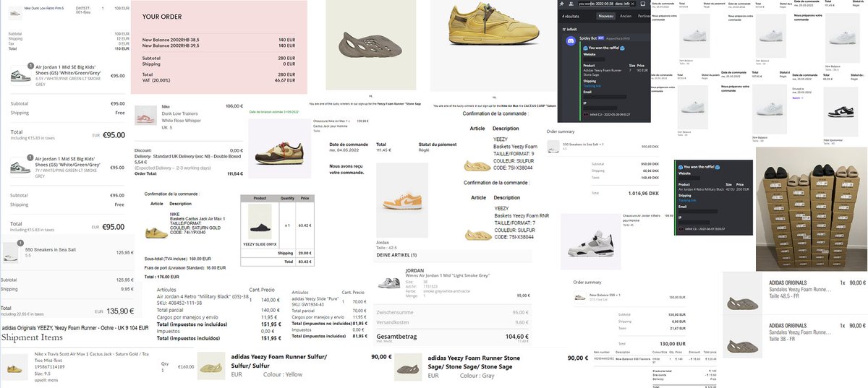This screenshot has height=388, width=868.
Task: Open the #infinit channel heading
Action: (569, 29)
